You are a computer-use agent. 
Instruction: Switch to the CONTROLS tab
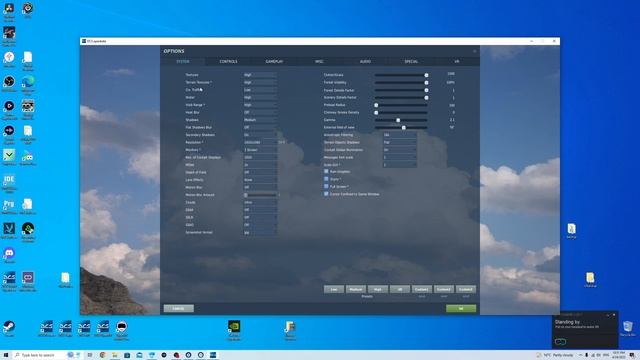(x=228, y=61)
